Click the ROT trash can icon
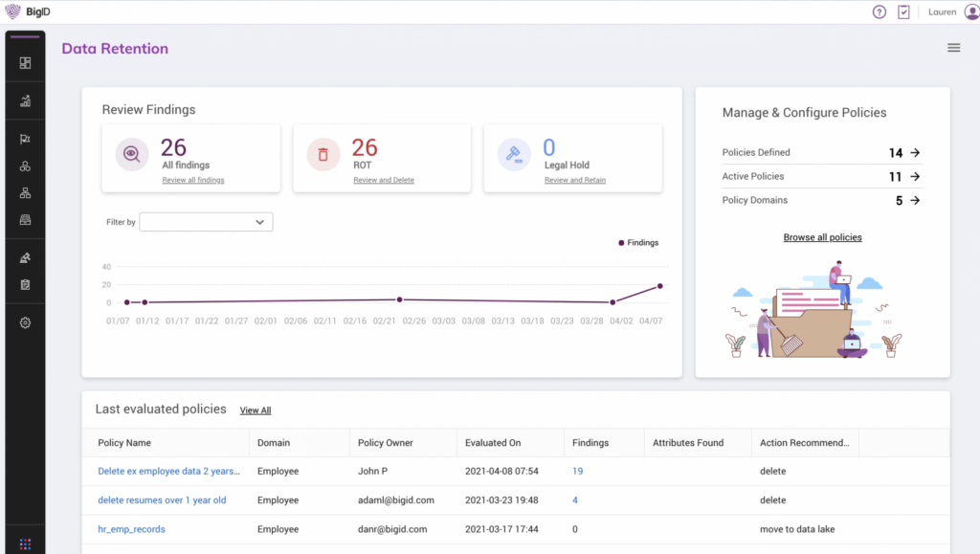The image size is (980, 554). [x=323, y=154]
